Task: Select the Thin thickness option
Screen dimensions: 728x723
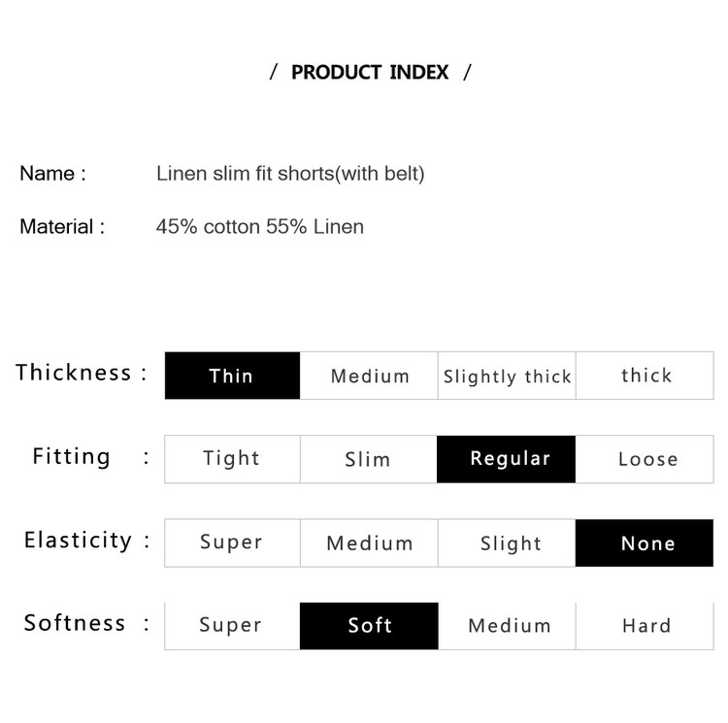Action: click(232, 376)
